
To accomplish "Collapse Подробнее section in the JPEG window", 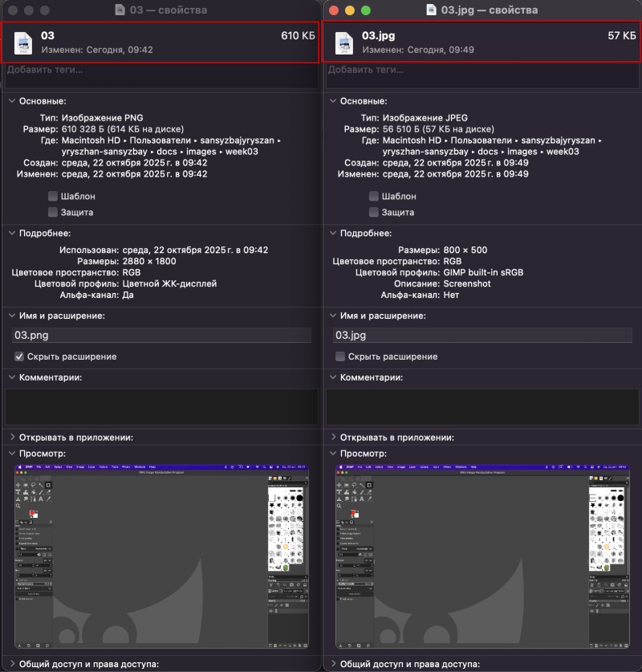I will [x=333, y=233].
